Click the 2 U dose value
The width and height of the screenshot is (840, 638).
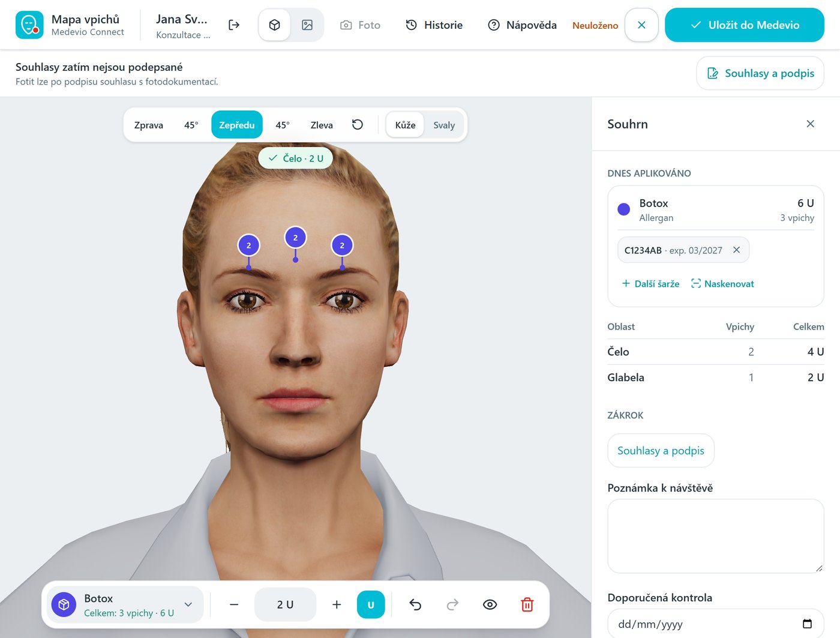(286, 605)
